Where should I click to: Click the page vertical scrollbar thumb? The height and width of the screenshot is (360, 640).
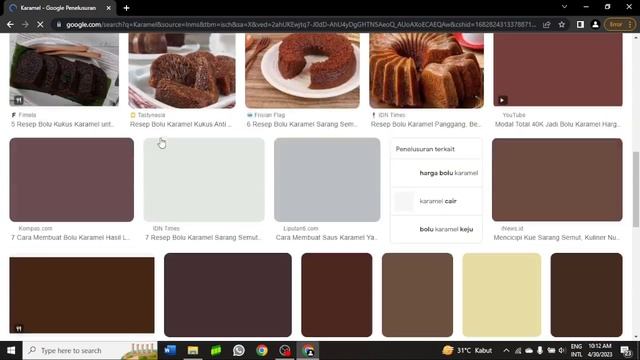pyautogui.click(x=636, y=189)
